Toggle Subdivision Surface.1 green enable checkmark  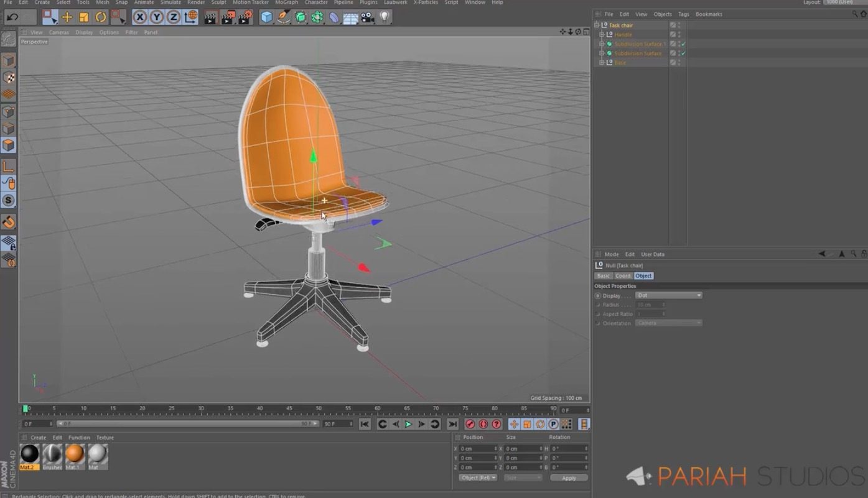coord(683,44)
